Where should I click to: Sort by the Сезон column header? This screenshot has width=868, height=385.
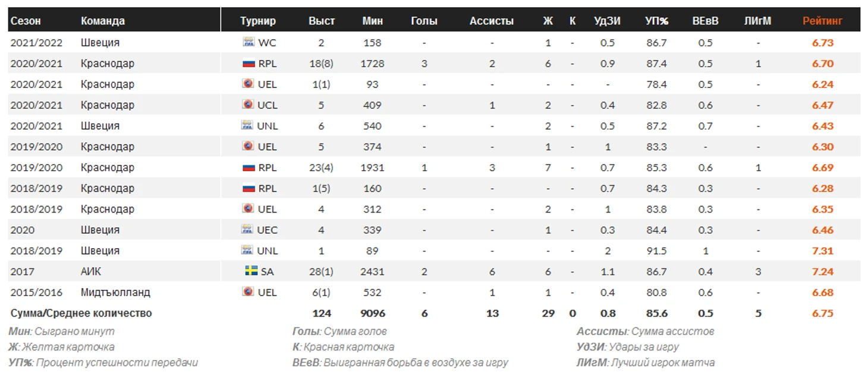[x=26, y=21]
